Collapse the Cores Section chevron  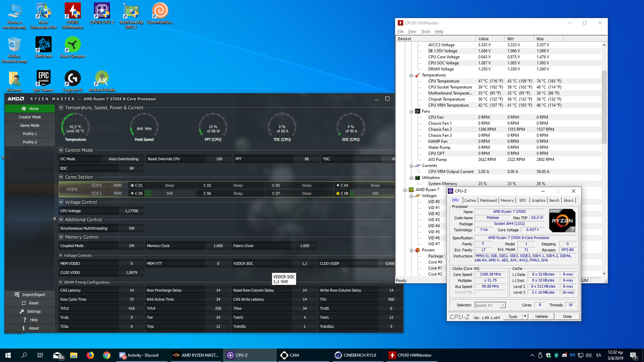(61, 177)
